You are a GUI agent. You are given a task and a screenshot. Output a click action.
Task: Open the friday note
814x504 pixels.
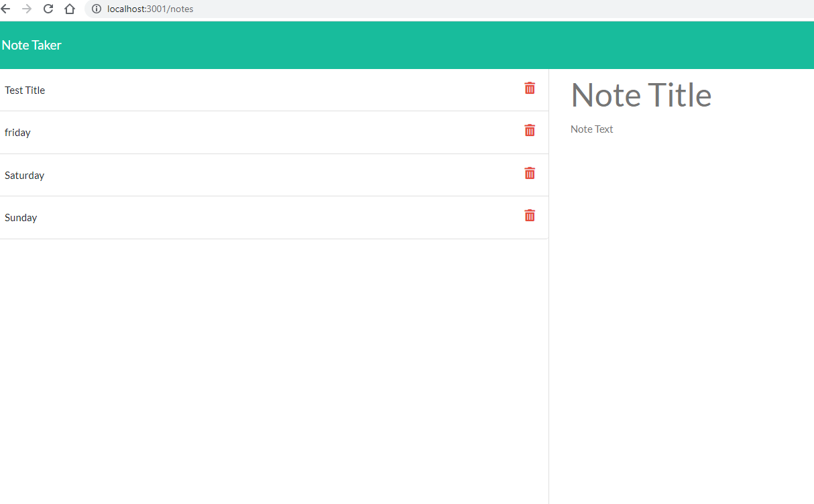17,133
